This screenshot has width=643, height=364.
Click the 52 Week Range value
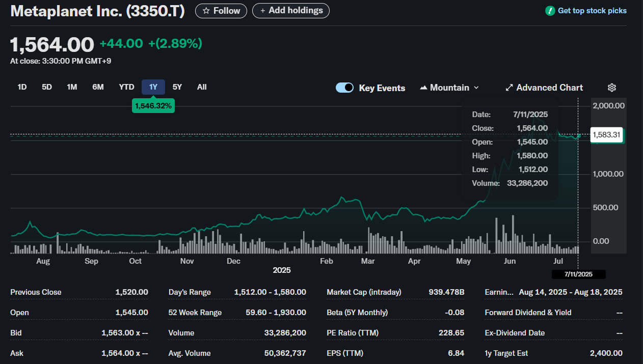(276, 313)
